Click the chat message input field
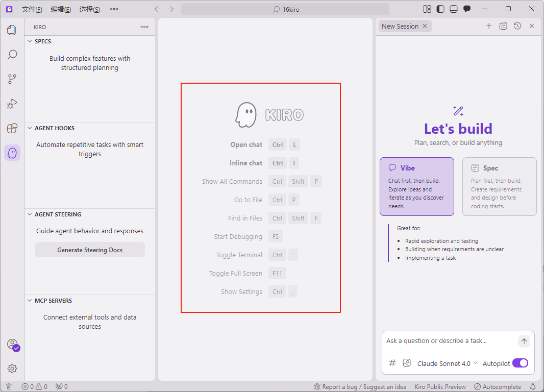 point(449,341)
